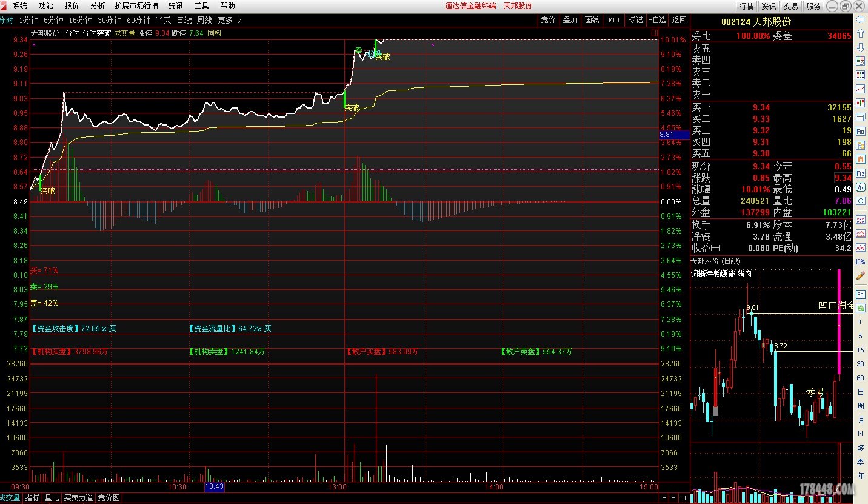Click the colored report table icon
The image size is (868, 504).
point(860,61)
